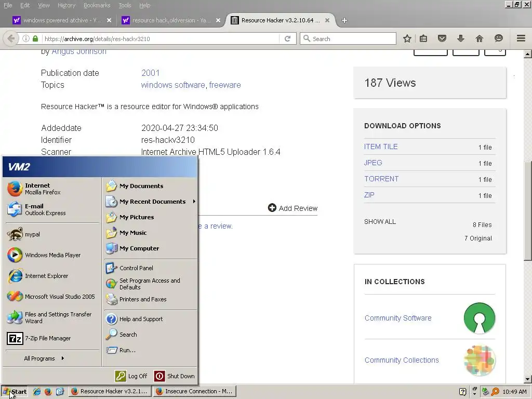Screen dimensions: 532x399
Task: Open My Documents in Start menu
Action: tap(151, 186)
